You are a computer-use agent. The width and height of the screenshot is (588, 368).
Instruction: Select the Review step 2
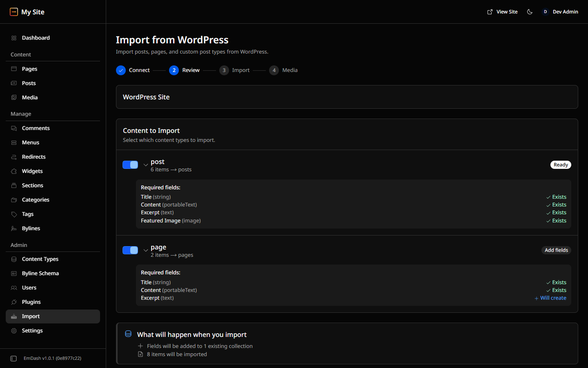coord(184,70)
